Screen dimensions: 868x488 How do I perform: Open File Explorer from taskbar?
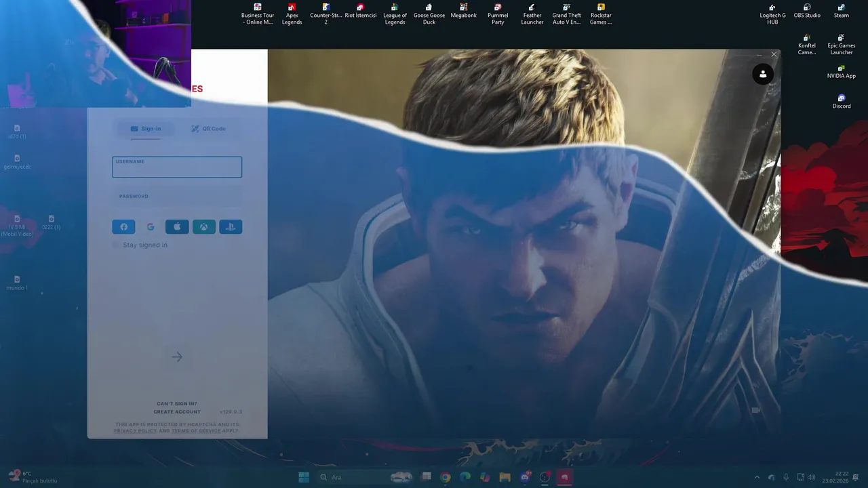505,477
